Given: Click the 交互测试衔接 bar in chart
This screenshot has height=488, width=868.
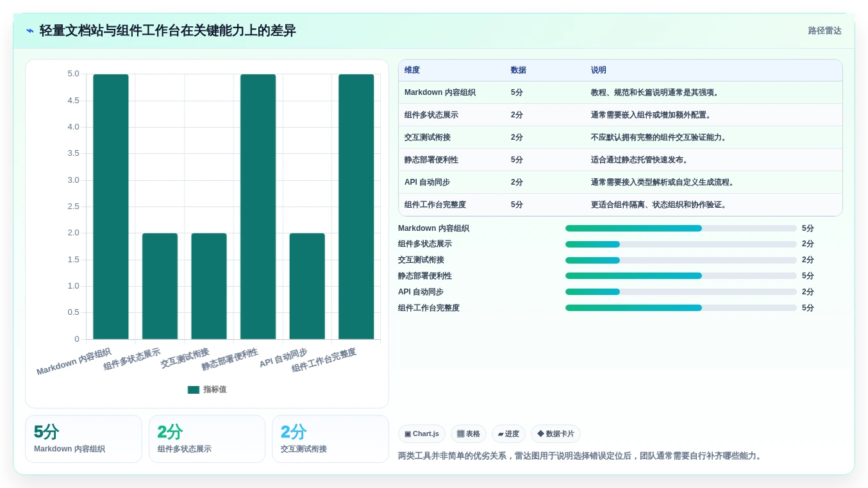Looking at the screenshot, I should [209, 286].
